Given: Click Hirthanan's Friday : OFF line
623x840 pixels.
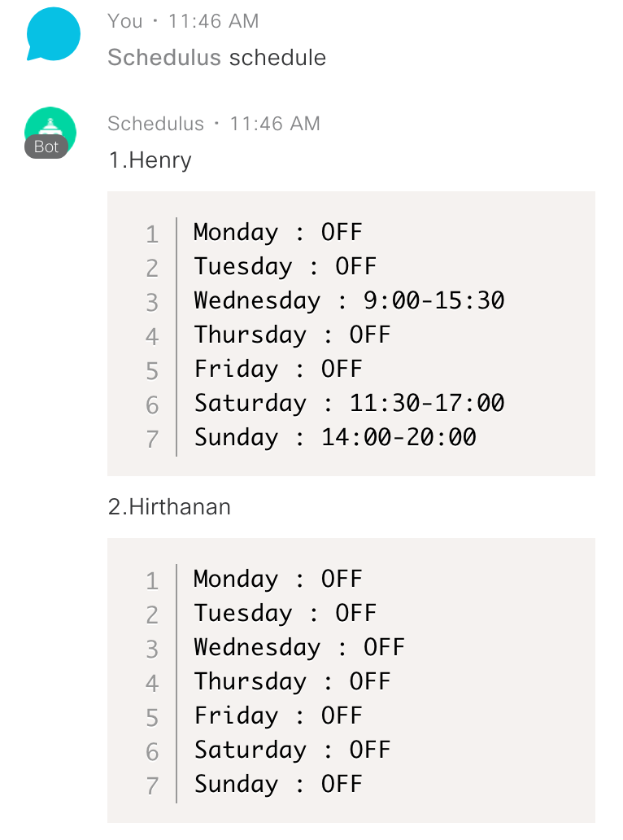Looking at the screenshot, I should pos(277,716).
